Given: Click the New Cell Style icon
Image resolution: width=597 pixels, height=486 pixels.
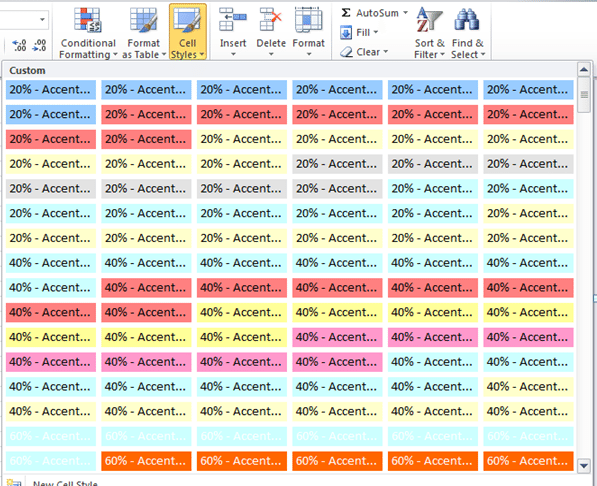Looking at the screenshot, I should pyautogui.click(x=14, y=482).
